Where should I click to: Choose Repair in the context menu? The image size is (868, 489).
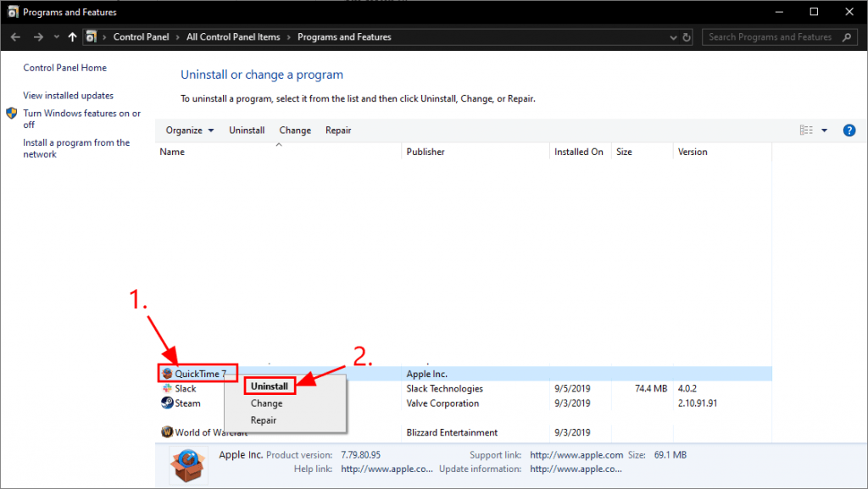tap(264, 420)
